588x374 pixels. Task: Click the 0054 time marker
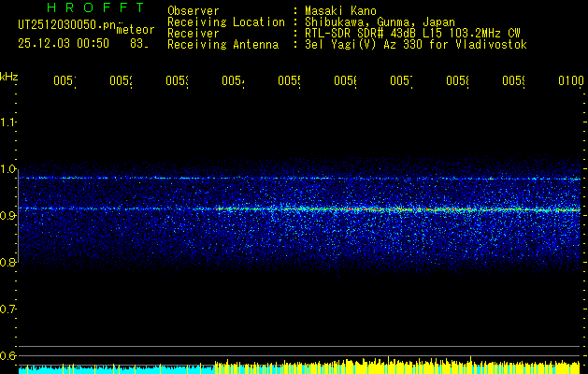(x=233, y=80)
